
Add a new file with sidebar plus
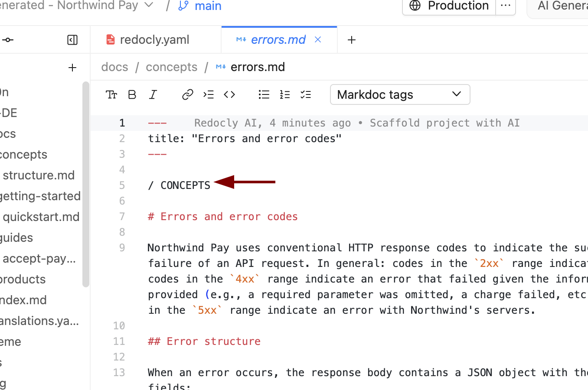[72, 68]
